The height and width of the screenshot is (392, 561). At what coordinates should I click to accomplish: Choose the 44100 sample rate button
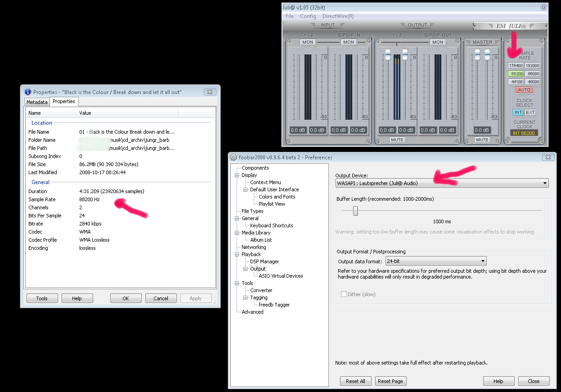tap(516, 82)
